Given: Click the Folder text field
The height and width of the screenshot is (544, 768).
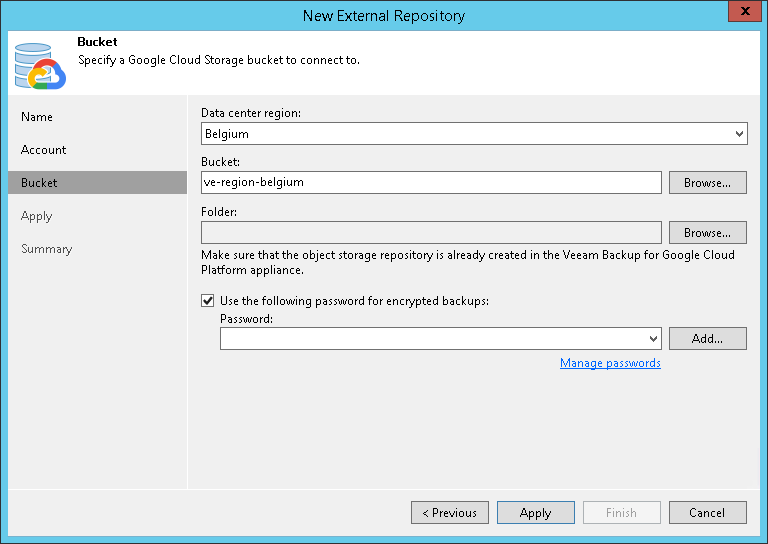Looking at the screenshot, I should (x=431, y=233).
